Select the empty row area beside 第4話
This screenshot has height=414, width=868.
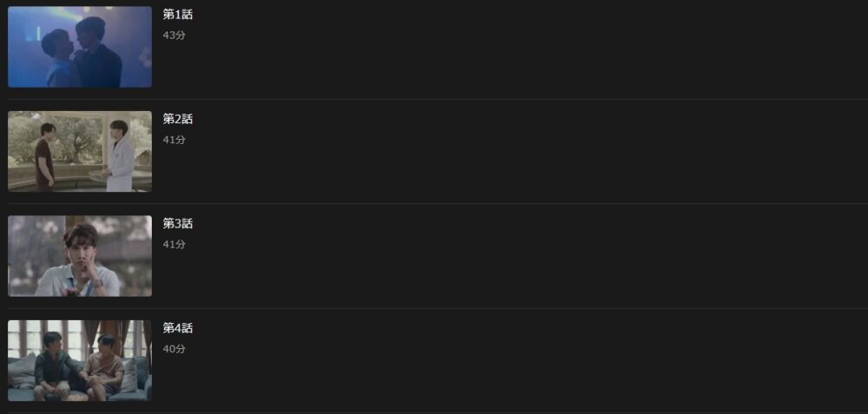point(521,360)
